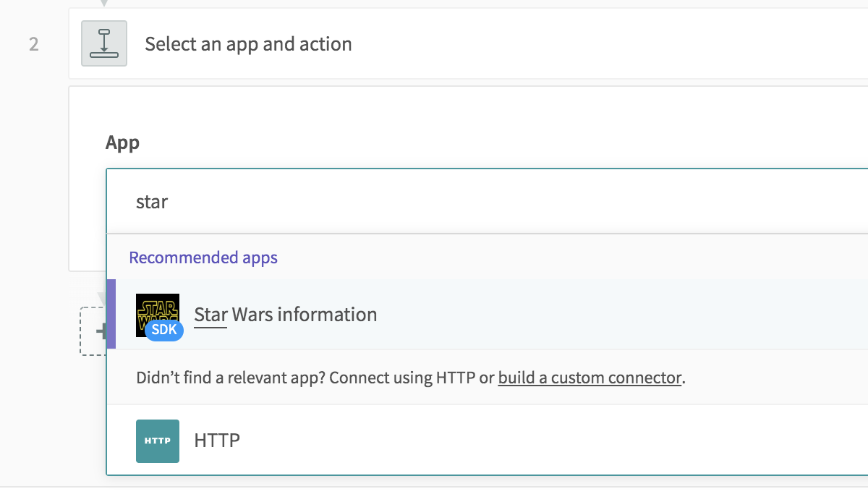
Task: Click the teal HTTP app icon
Action: [158, 441]
